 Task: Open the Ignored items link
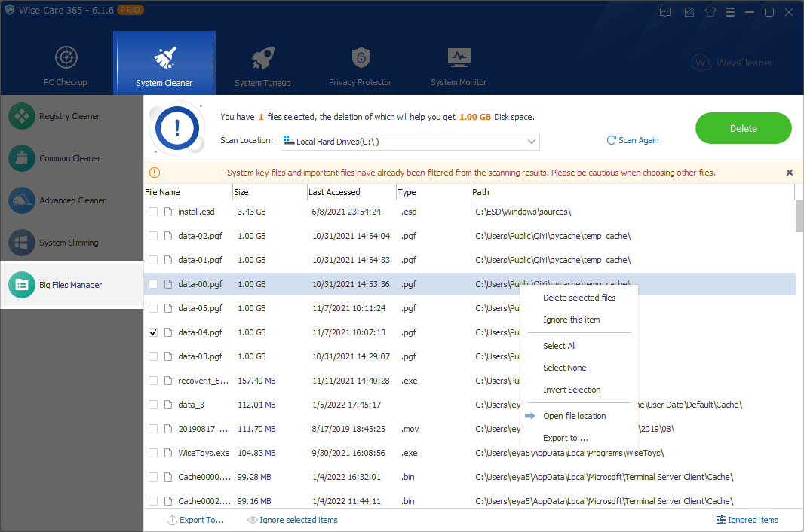pos(753,520)
